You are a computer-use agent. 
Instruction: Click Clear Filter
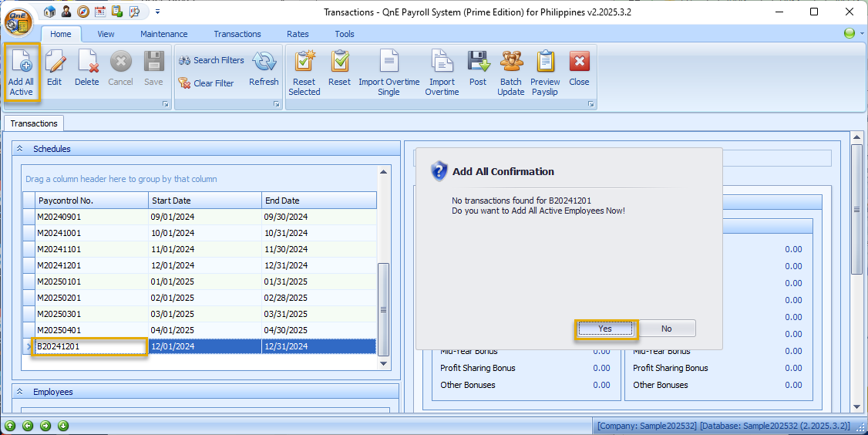click(x=207, y=83)
